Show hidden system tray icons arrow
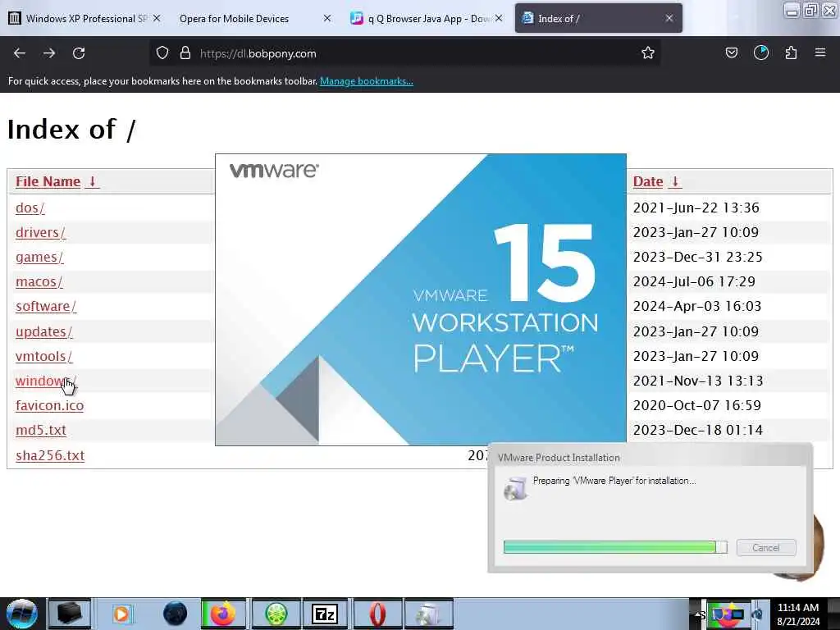The width and height of the screenshot is (840, 630). [x=700, y=614]
